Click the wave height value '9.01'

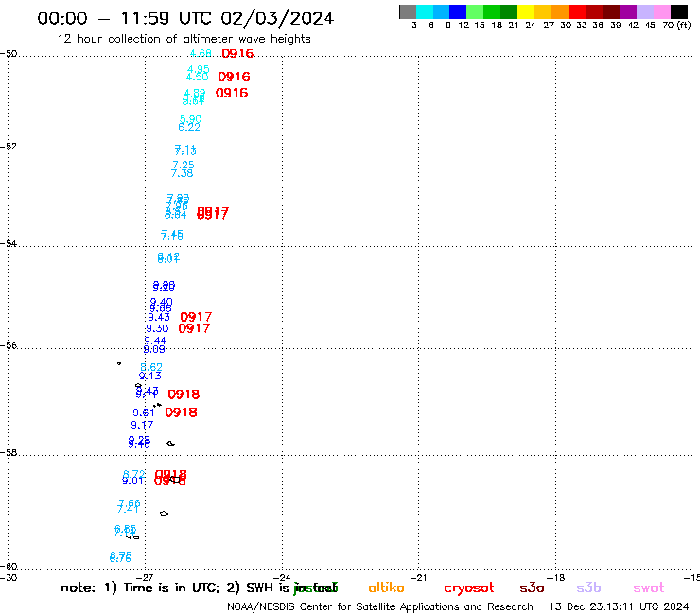[132, 481]
